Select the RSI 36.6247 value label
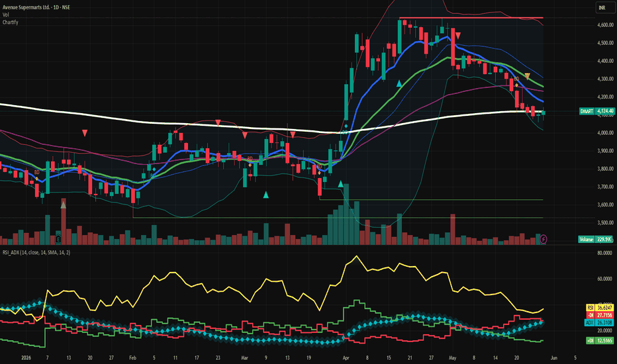This screenshot has width=617, height=364. (x=600, y=308)
